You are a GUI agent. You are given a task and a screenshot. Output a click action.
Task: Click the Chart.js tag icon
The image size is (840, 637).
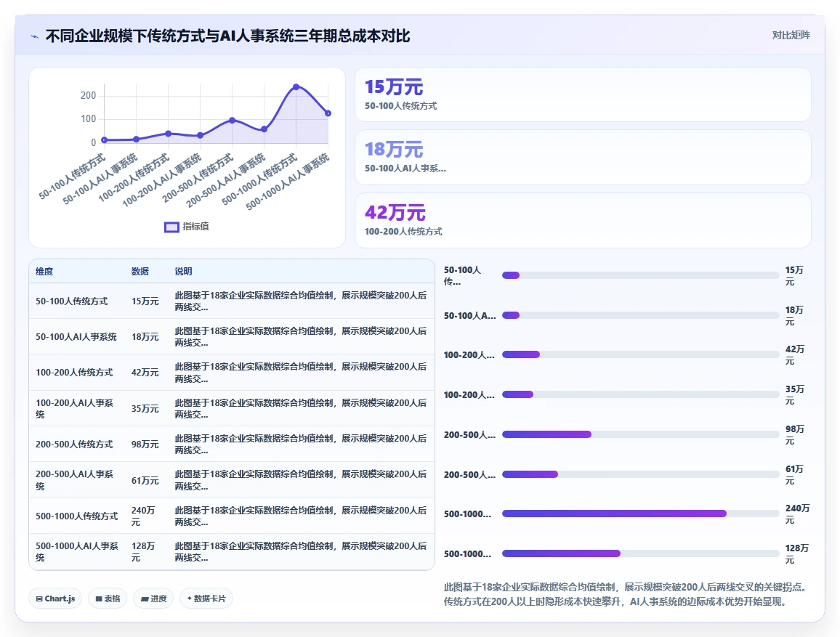[39, 599]
